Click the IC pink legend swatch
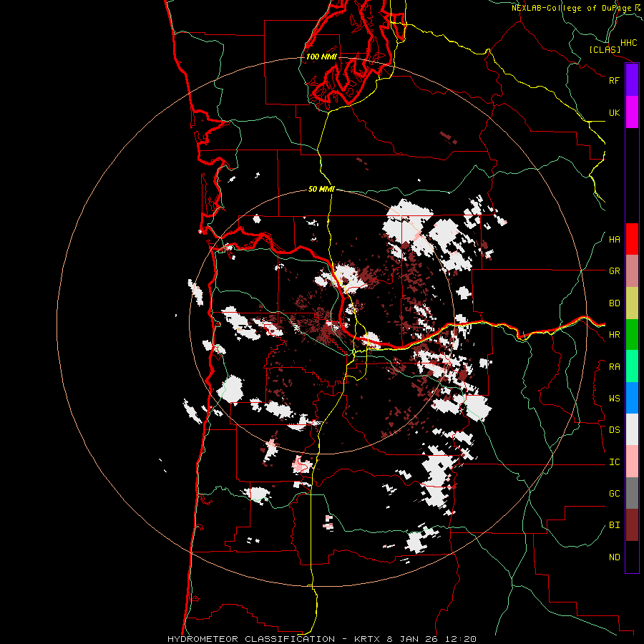Screen dimensions: 644x644 coord(632,462)
